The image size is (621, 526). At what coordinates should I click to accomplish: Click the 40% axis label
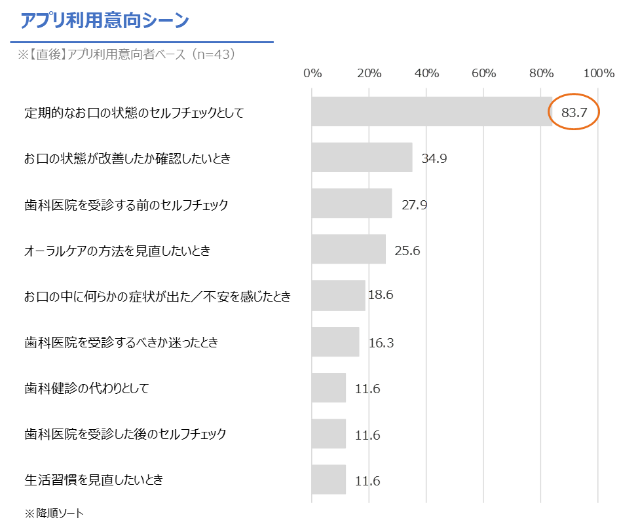[427, 73]
